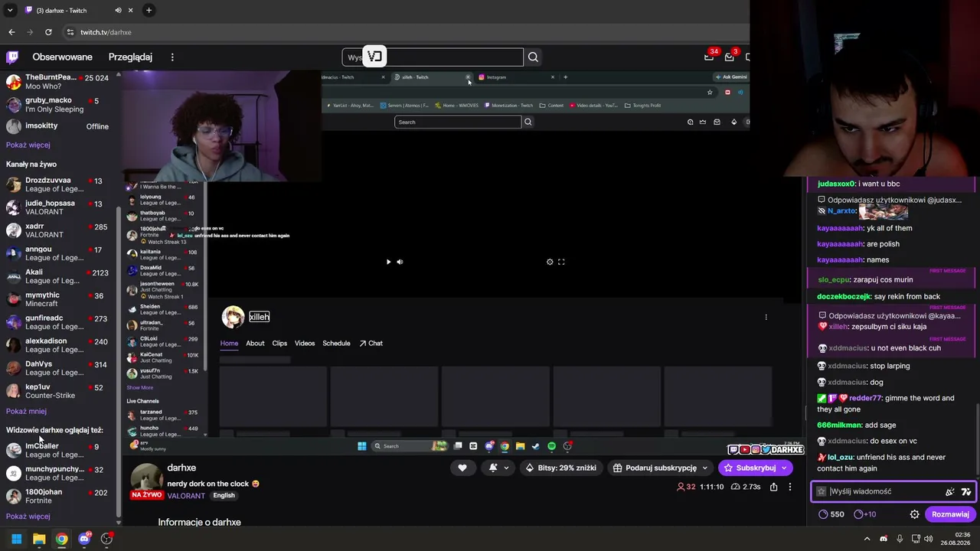Open stream more-options menu below the player
Image resolution: width=980 pixels, height=551 pixels.
tap(790, 487)
